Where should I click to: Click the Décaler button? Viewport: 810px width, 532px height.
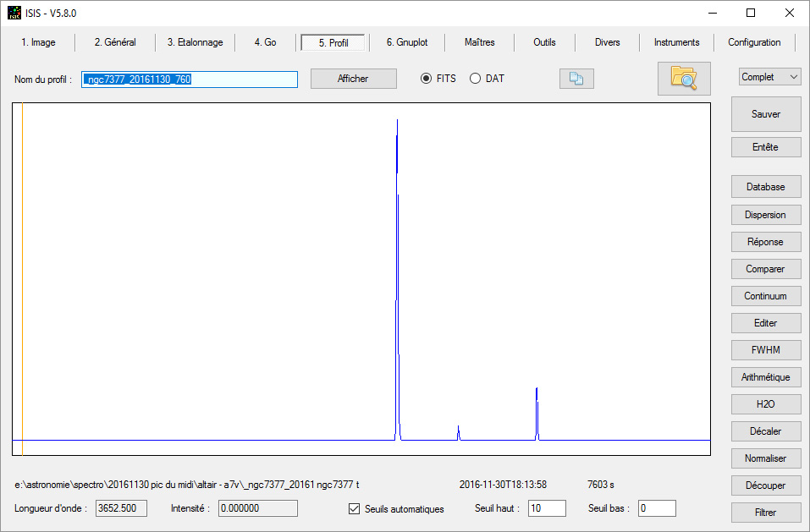766,431
